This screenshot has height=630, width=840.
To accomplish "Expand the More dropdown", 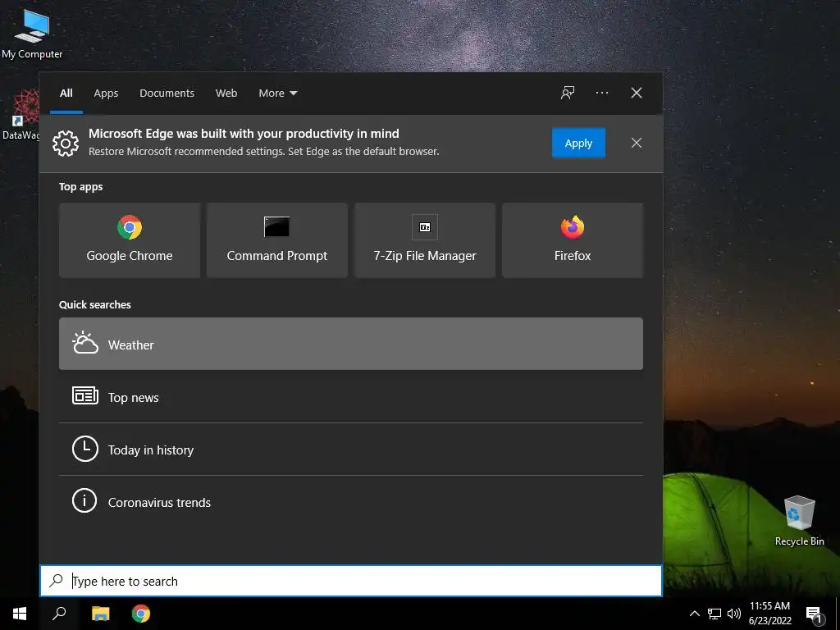I will (x=277, y=94).
